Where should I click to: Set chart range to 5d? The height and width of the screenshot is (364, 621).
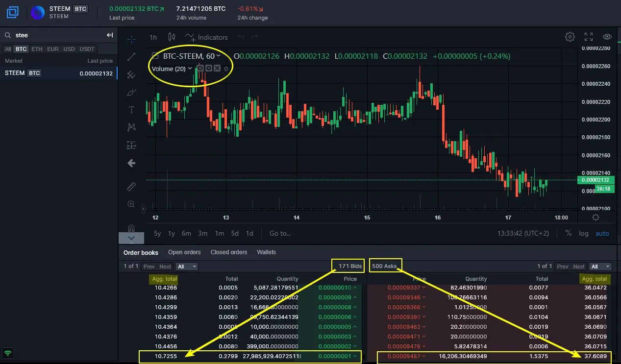pos(235,233)
